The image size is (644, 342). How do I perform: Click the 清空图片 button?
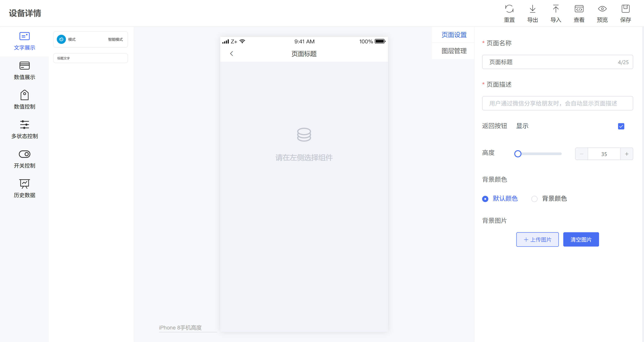581,239
